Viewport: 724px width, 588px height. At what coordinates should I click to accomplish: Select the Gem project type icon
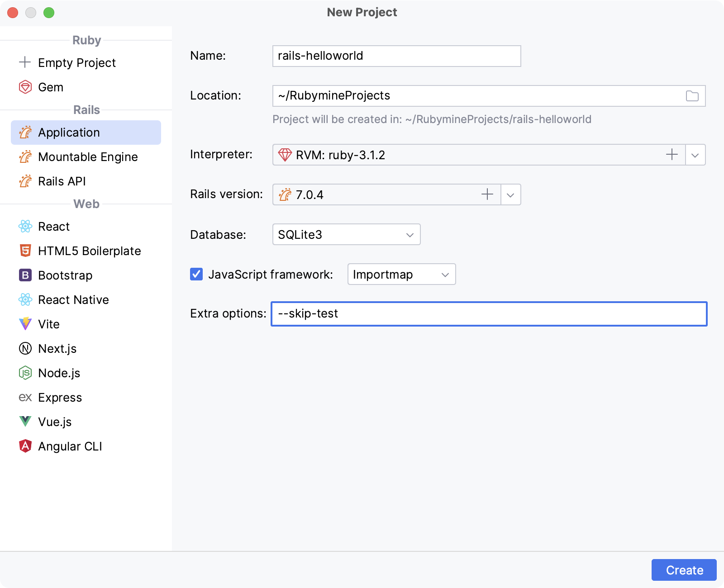[x=26, y=87]
